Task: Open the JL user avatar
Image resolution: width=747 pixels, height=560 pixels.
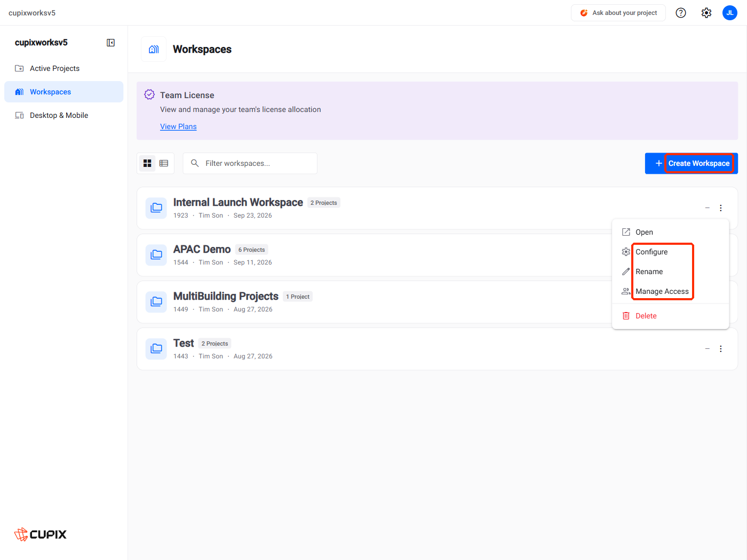Action: click(730, 13)
